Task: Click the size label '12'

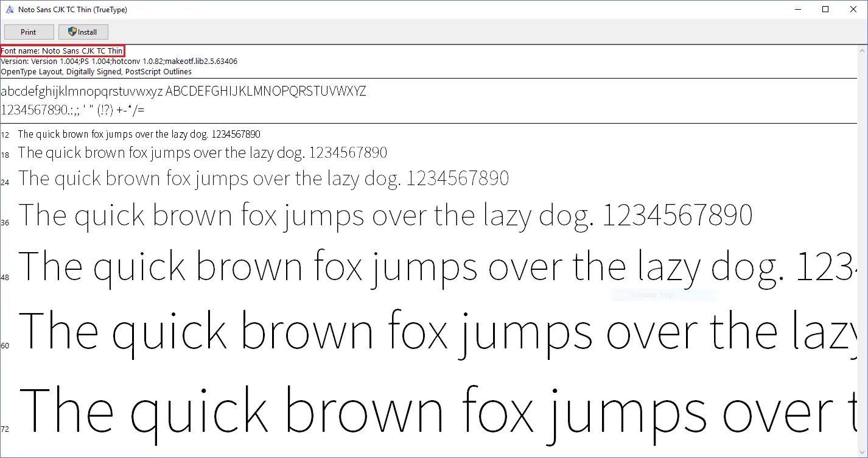Action: pyautogui.click(x=5, y=135)
